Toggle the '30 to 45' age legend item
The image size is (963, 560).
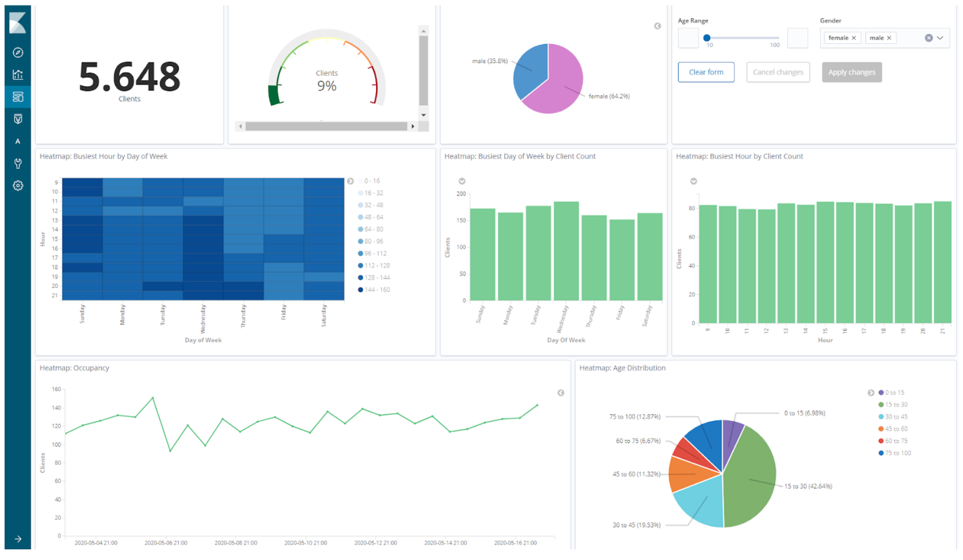coord(893,417)
